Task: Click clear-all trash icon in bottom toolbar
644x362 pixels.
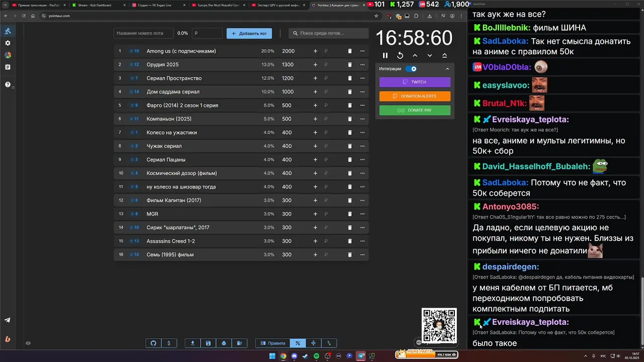Action: [x=239, y=343]
